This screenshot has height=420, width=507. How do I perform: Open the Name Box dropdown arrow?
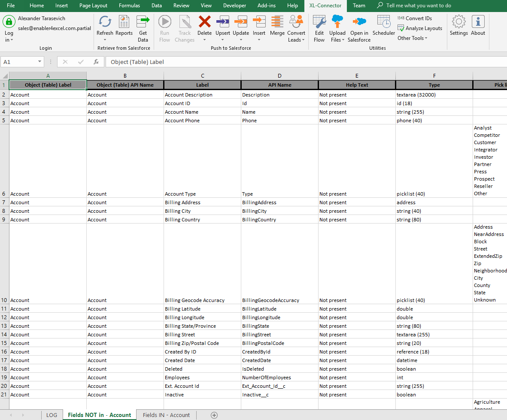click(39, 61)
